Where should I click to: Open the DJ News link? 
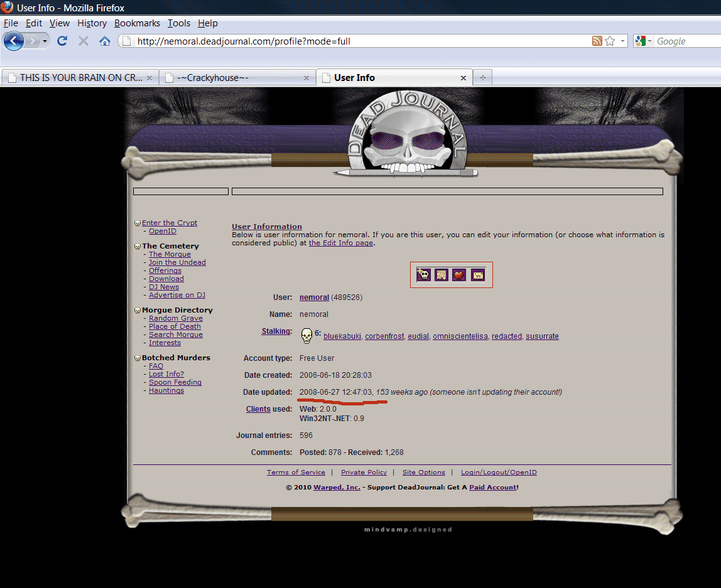coord(164,287)
